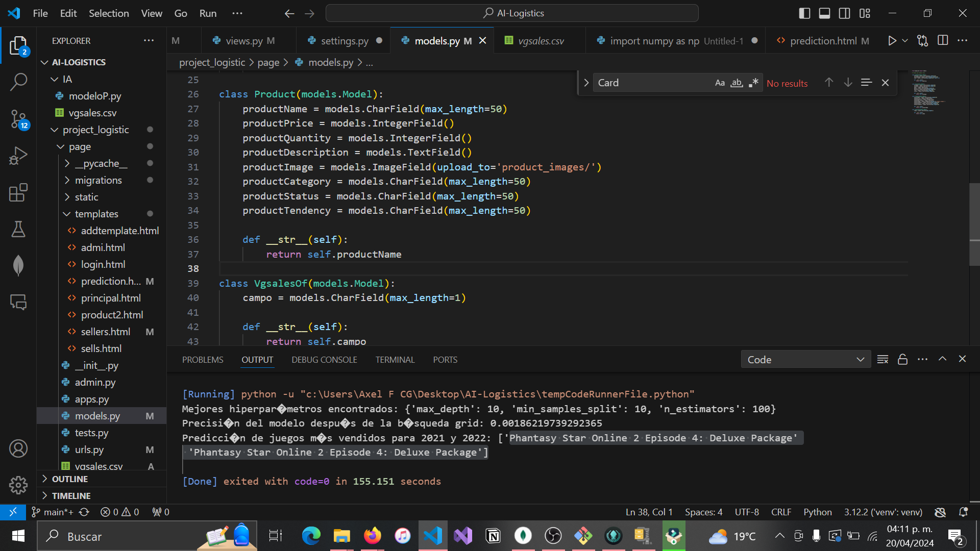
Task: Click the Python language mode in the status bar
Action: click(817, 512)
